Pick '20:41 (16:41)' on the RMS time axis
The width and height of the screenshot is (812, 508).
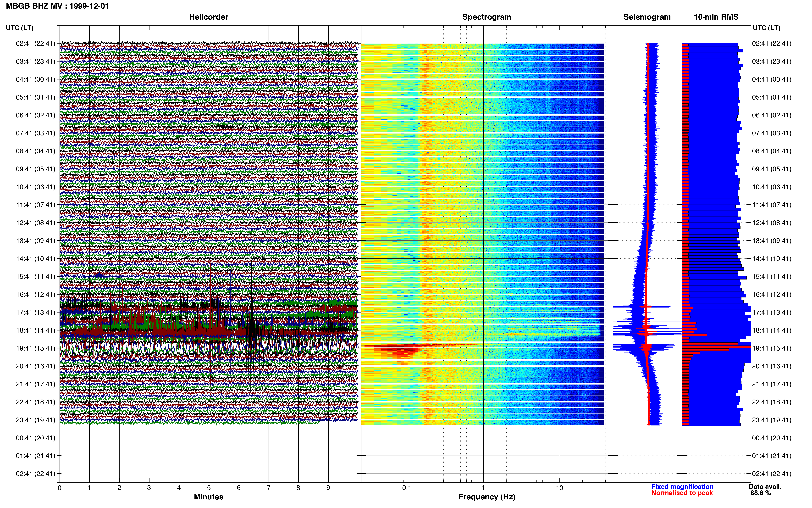tap(772, 366)
